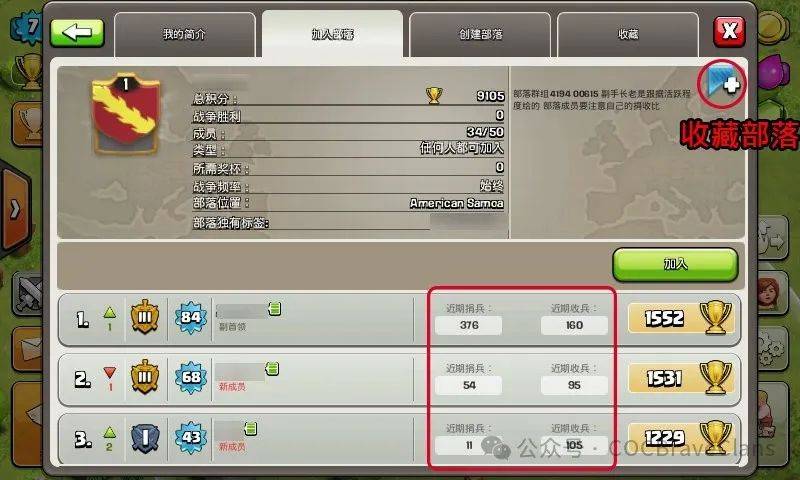Click the green back arrow button
The width and height of the screenshot is (800, 480).
pos(77,33)
